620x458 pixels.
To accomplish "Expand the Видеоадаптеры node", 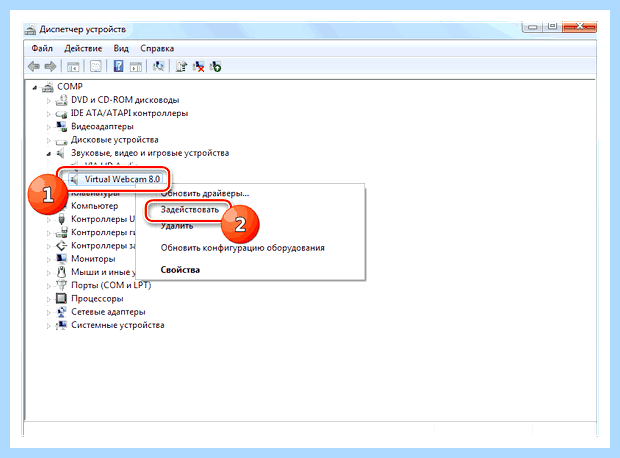I will coord(49,127).
